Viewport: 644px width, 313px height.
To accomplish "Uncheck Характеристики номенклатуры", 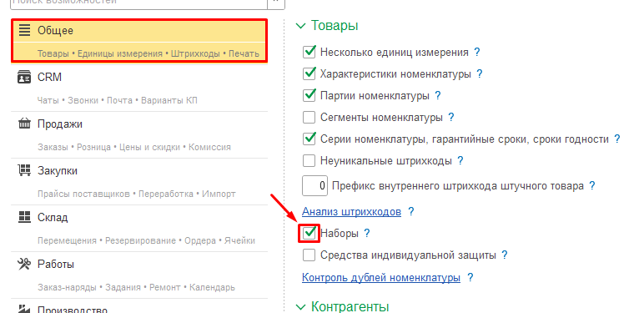I will point(309,74).
